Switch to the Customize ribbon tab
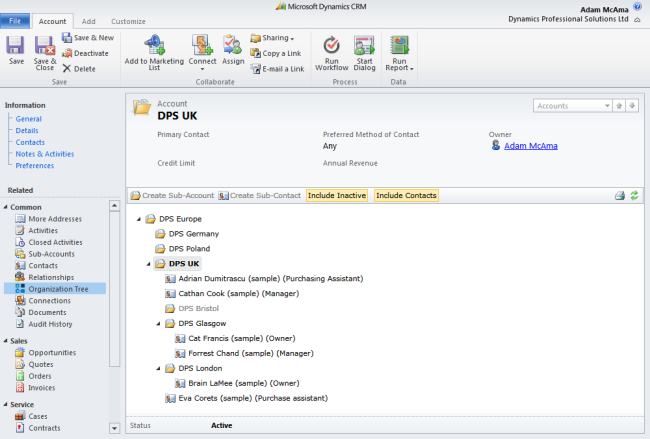 click(x=128, y=21)
